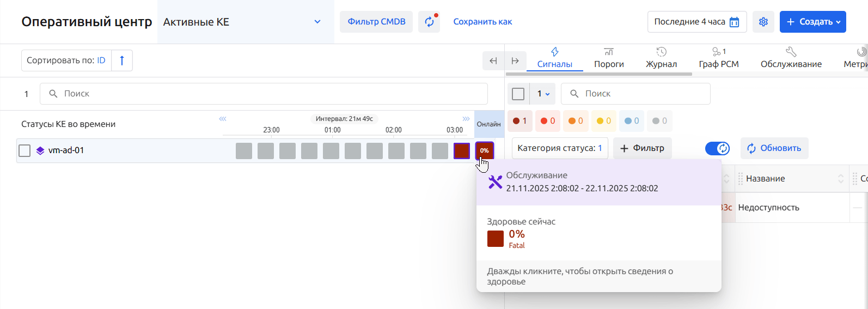Open settings gear icon
The width and height of the screenshot is (868, 309).
click(x=763, y=22)
